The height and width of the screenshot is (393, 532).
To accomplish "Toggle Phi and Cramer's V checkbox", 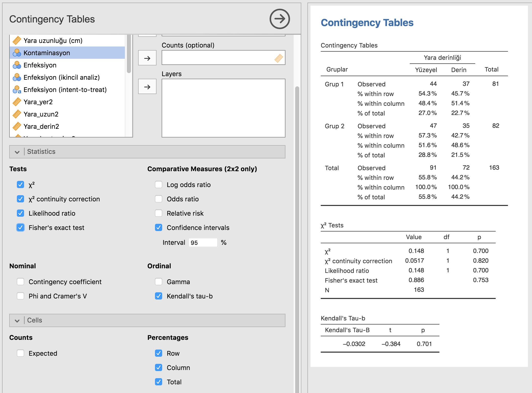I will pos(20,296).
